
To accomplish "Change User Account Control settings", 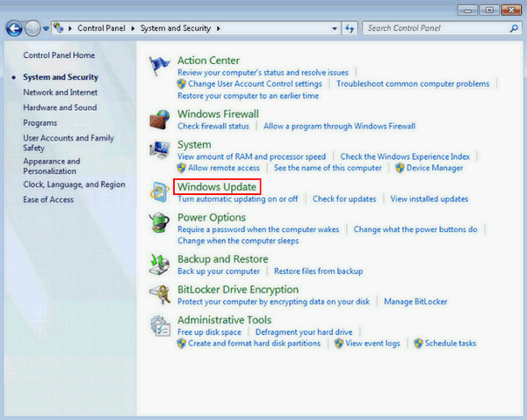I will (255, 83).
